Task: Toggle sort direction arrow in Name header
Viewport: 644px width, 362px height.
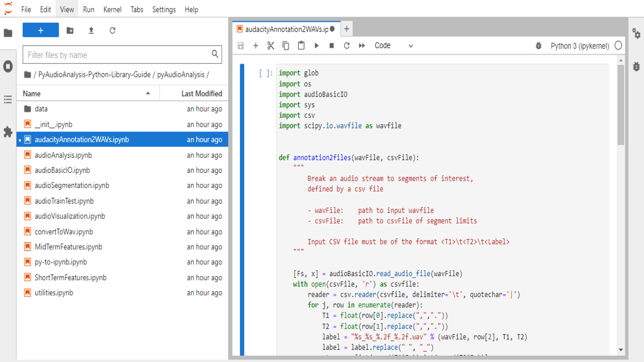Action: [x=148, y=94]
